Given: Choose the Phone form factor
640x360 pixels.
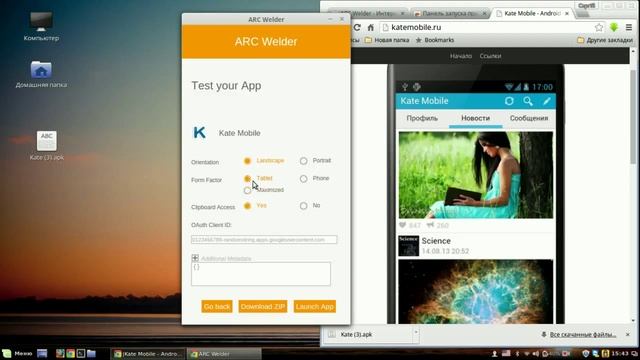Looking at the screenshot, I should pos(303,178).
